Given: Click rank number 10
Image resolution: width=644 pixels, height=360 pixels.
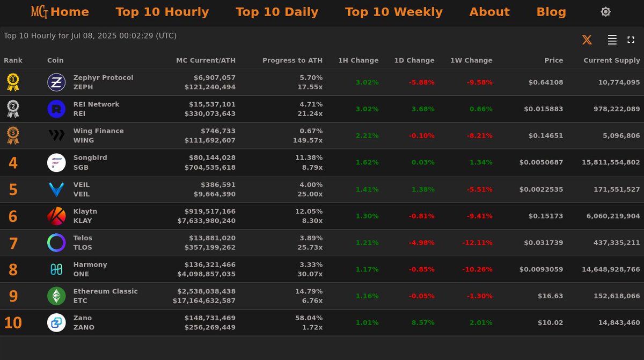Looking at the screenshot, I should click(x=13, y=323).
